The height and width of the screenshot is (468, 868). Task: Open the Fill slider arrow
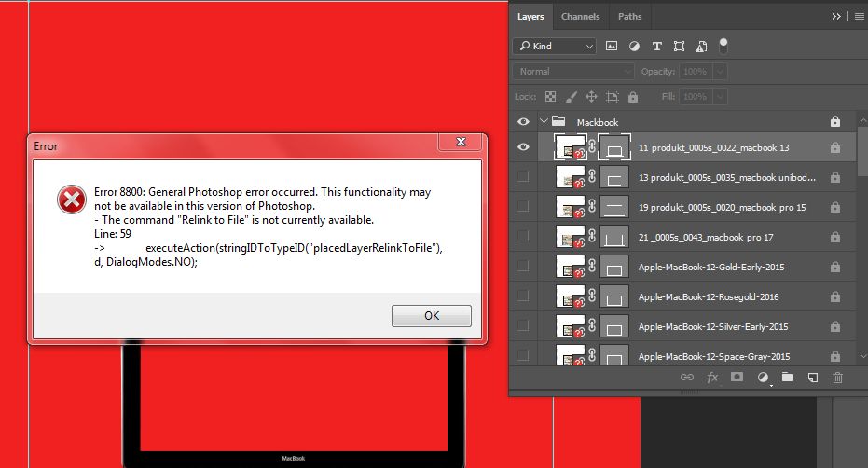click(720, 96)
